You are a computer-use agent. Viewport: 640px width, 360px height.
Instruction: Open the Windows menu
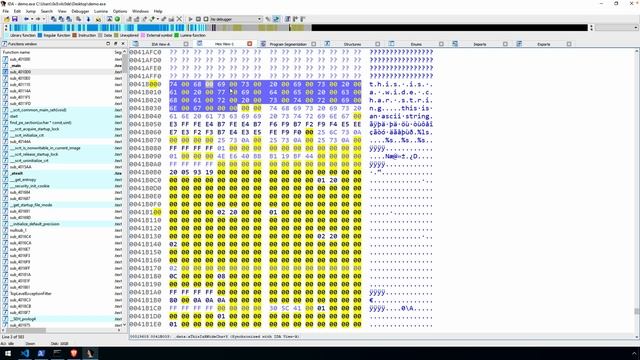point(140,11)
